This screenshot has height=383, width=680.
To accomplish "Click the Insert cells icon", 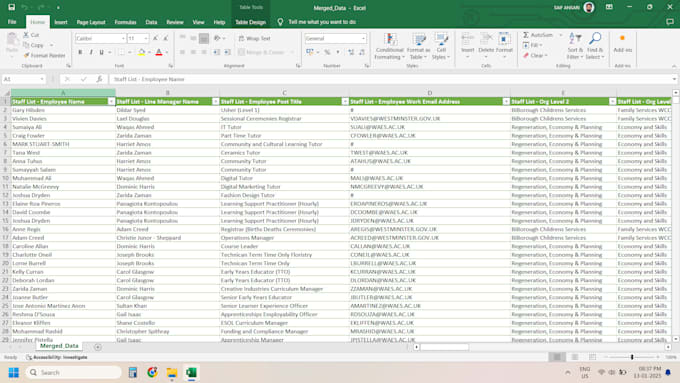I will click(x=468, y=39).
